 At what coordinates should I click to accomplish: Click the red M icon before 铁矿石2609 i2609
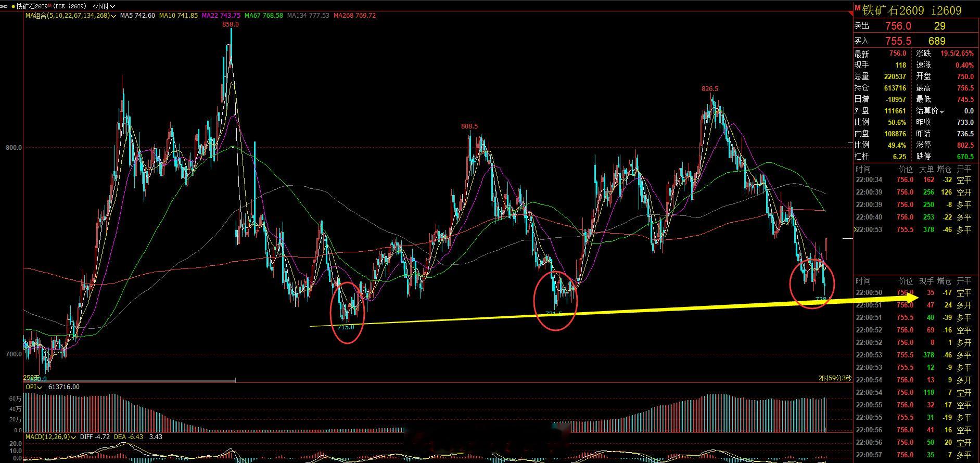(x=858, y=8)
